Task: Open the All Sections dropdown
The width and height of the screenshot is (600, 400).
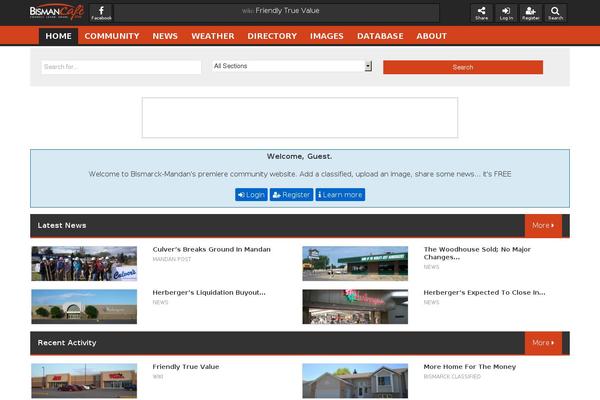Action: [292, 66]
